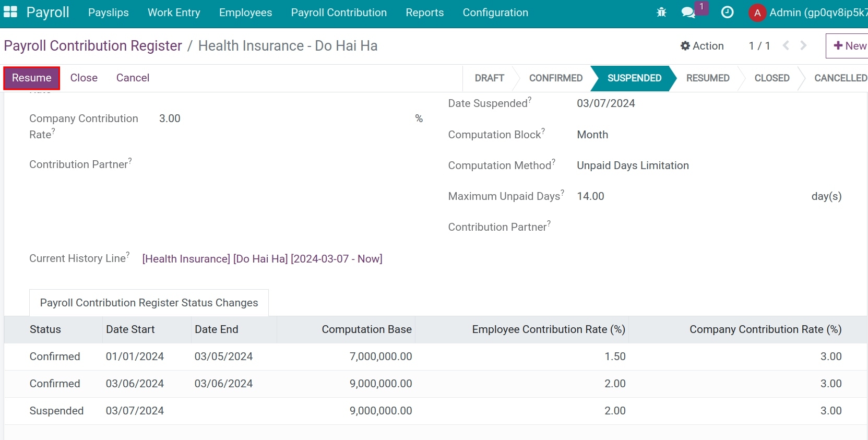The height and width of the screenshot is (440, 868).
Task: Go to previous record arrow
Action: click(786, 46)
